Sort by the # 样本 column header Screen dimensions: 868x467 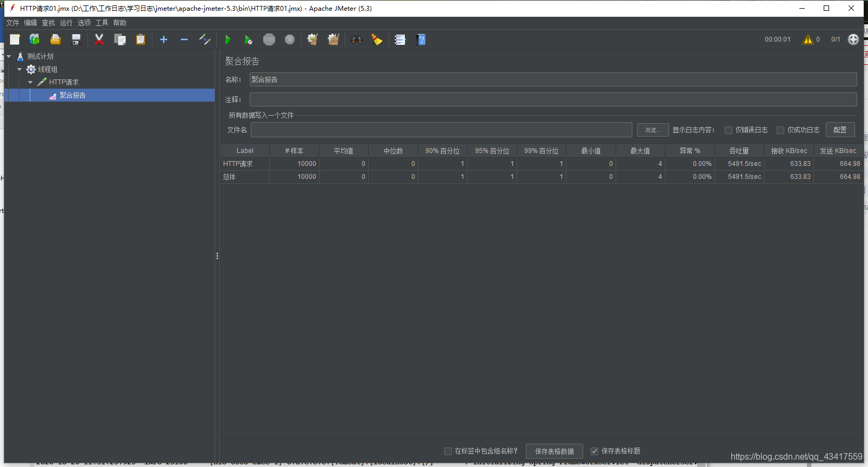[294, 151]
